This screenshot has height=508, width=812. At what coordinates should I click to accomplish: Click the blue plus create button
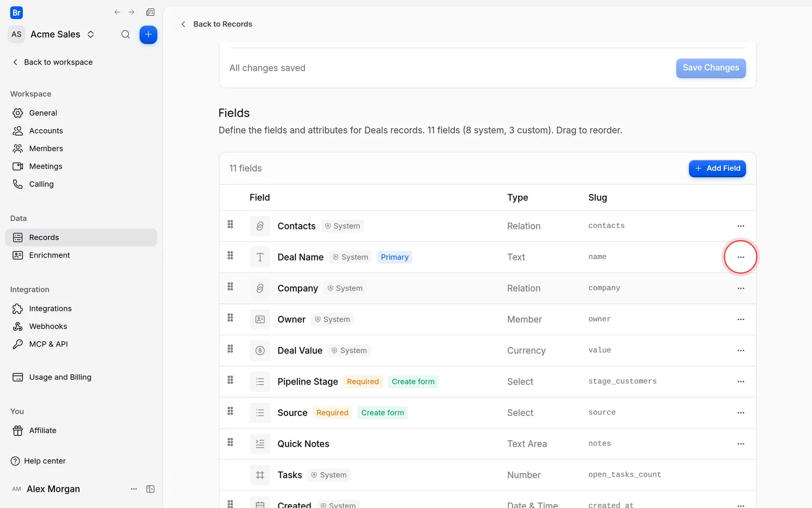coord(148,35)
